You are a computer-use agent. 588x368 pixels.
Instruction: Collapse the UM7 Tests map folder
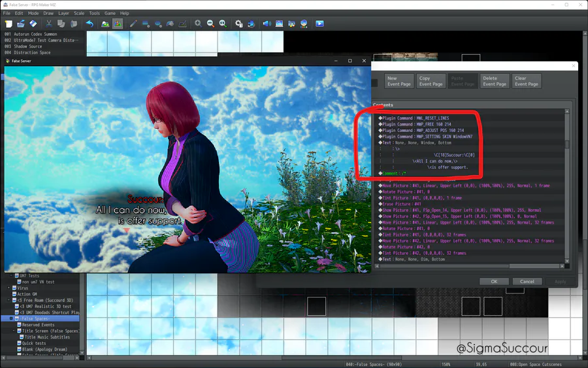(x=11, y=276)
